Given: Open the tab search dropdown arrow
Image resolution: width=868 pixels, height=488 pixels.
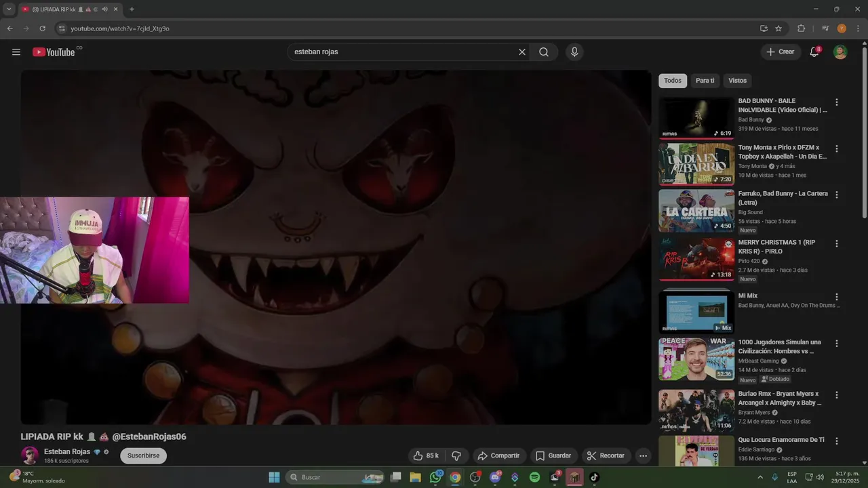Looking at the screenshot, I should coord(9,9).
